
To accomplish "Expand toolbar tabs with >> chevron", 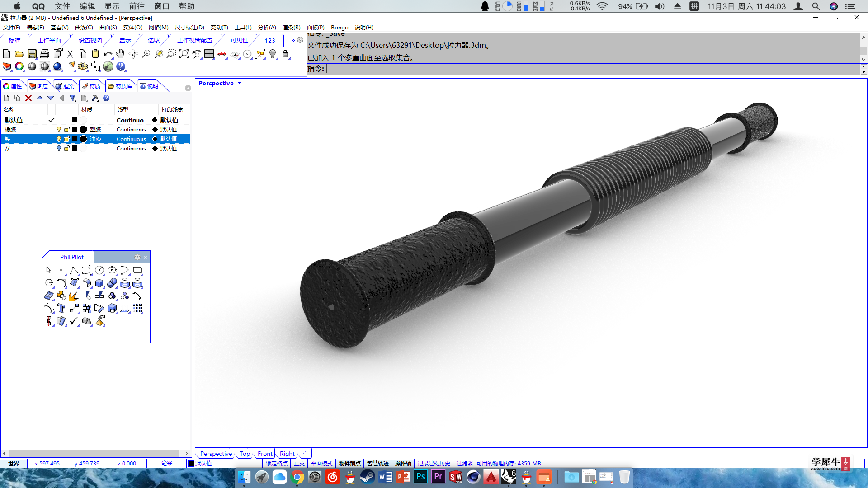I will (293, 40).
